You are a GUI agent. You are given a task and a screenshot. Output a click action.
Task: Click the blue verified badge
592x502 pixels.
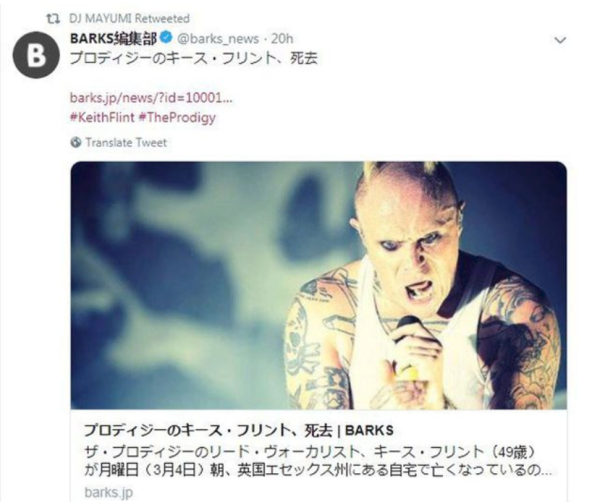[166, 38]
